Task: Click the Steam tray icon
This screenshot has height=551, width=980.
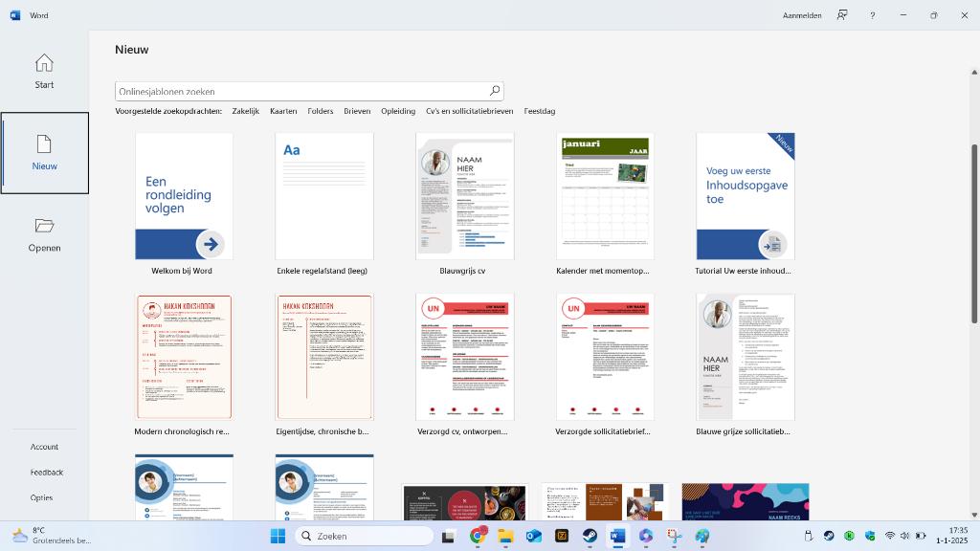Action: click(x=829, y=536)
